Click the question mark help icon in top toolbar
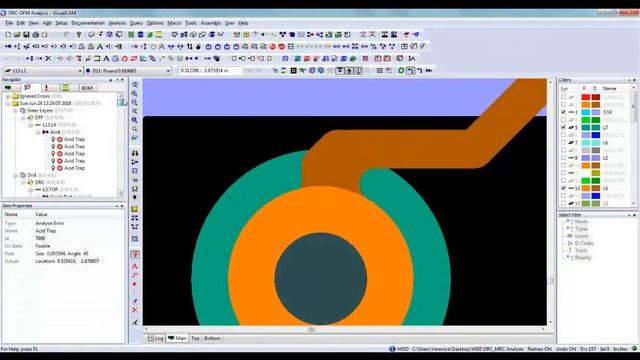640x360 pixels. pos(79,35)
